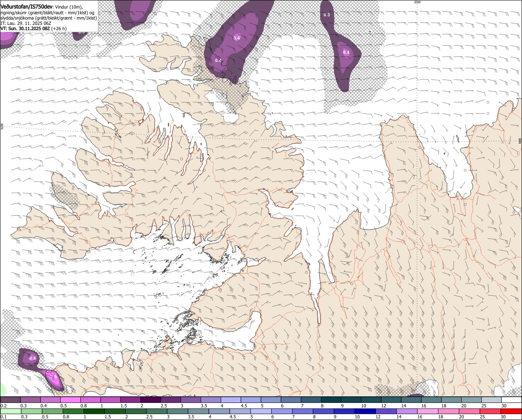Pick the snow scale swatch between 0.3 and 0.4
This screenshot has height=420, width=522.
(x=30, y=400)
